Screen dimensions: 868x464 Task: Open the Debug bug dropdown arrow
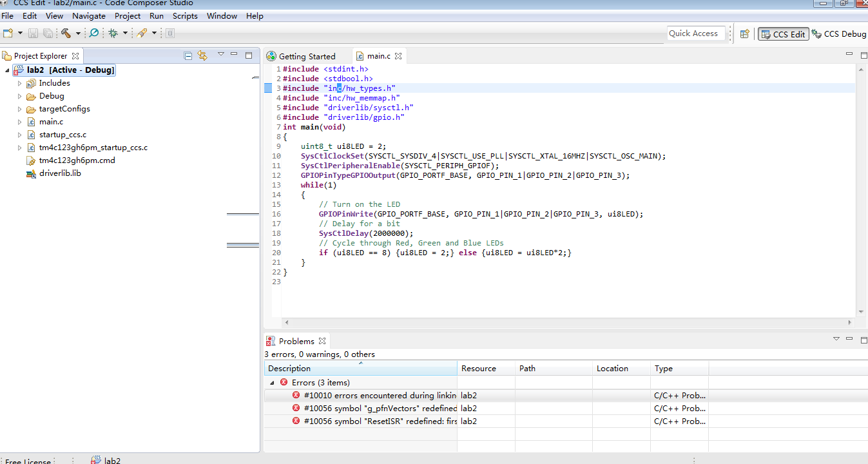click(x=125, y=33)
